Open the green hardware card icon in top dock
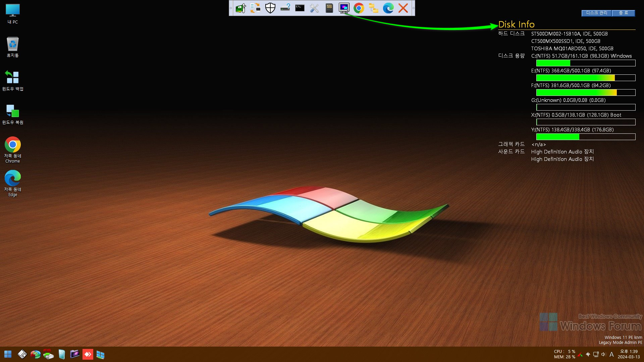Viewport: 644px width, 362px height. (241, 8)
